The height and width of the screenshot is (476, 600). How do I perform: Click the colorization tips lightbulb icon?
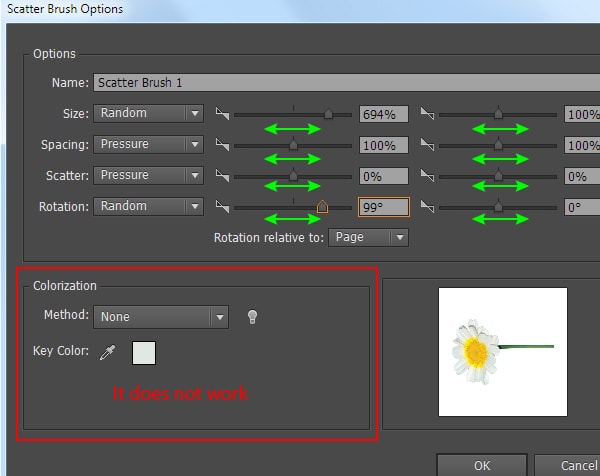tap(252, 317)
